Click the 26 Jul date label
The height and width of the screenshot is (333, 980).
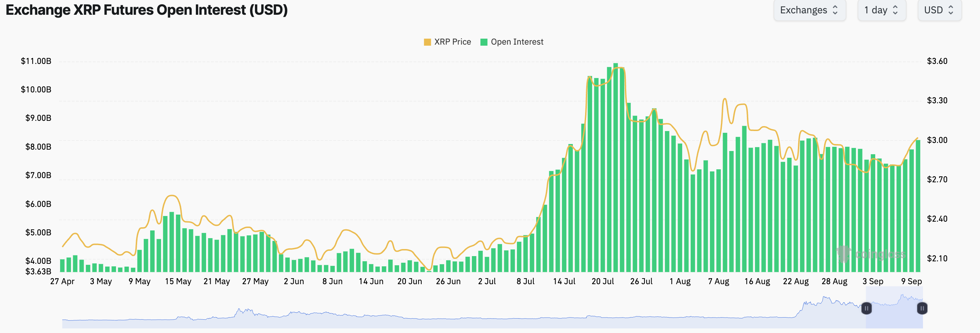[x=641, y=282]
